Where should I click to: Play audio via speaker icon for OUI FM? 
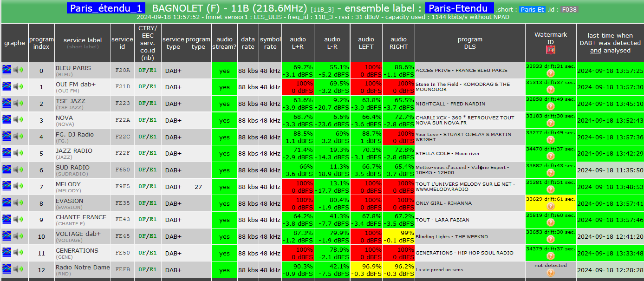[19, 87]
